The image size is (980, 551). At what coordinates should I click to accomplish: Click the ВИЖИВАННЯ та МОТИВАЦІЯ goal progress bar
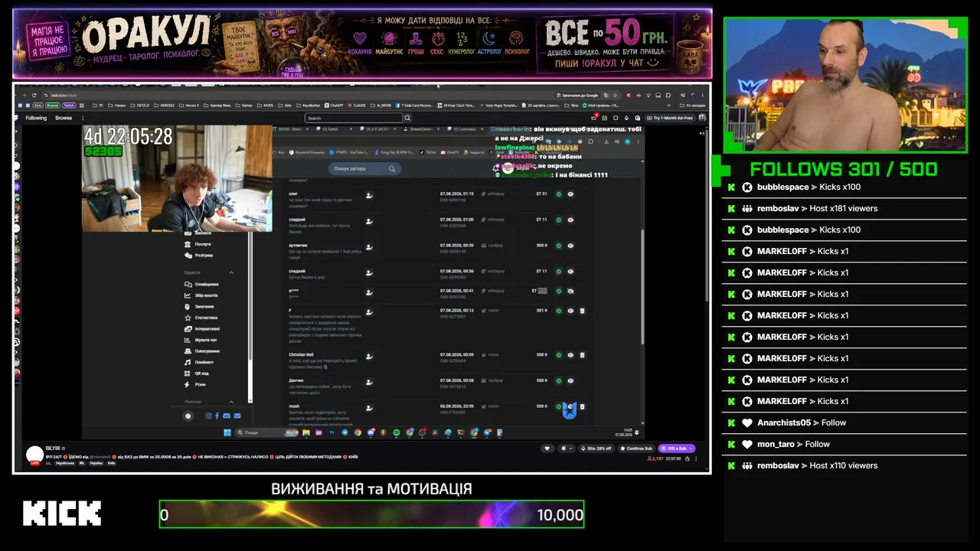[x=371, y=514]
